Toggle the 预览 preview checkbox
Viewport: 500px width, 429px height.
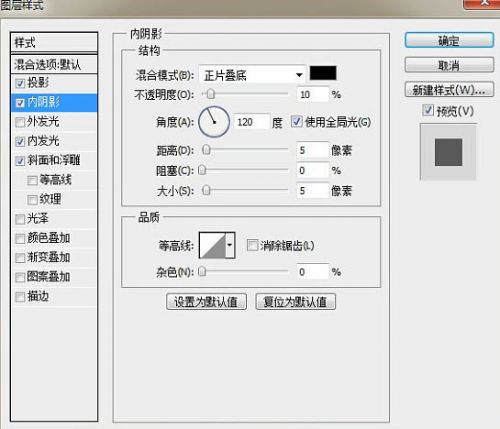tap(428, 110)
